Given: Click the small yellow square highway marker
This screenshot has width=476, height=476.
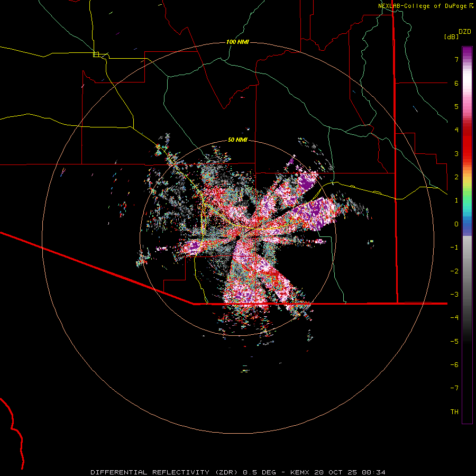Looking at the screenshot, I should pyautogui.click(x=96, y=54).
